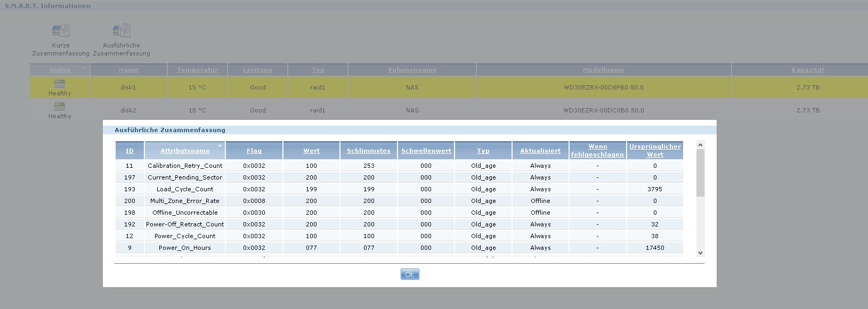
Task: Select the Load_Cycle_Count attribute name
Action: [185, 189]
